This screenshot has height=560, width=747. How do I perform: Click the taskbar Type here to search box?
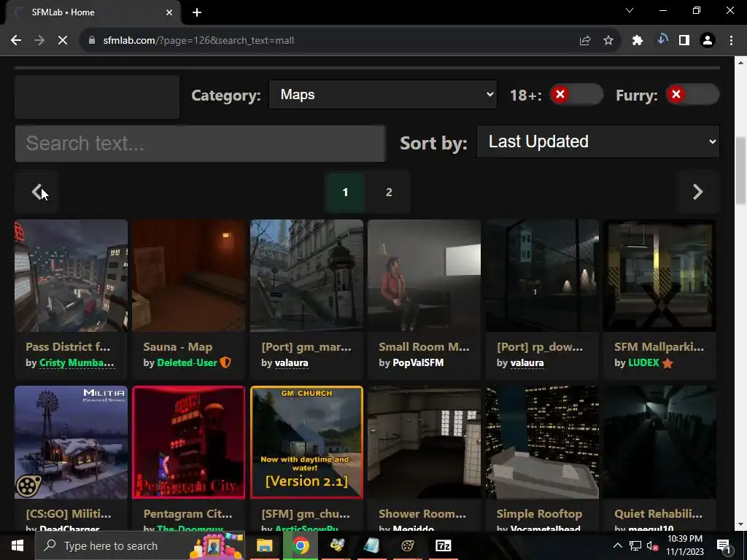tap(140, 545)
